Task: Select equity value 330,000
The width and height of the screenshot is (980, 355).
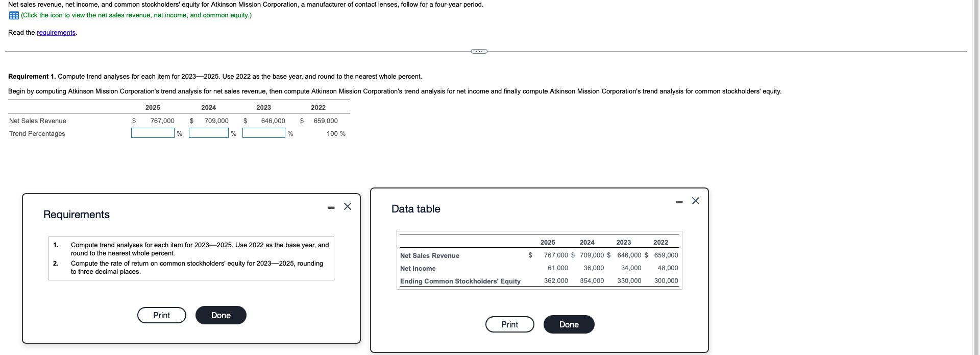Action: point(629,281)
